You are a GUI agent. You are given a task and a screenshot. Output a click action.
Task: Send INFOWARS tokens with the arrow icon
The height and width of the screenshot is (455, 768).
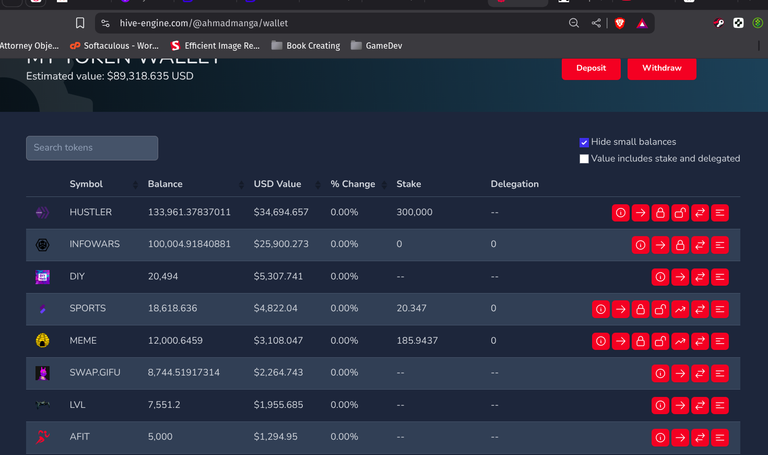(660, 245)
